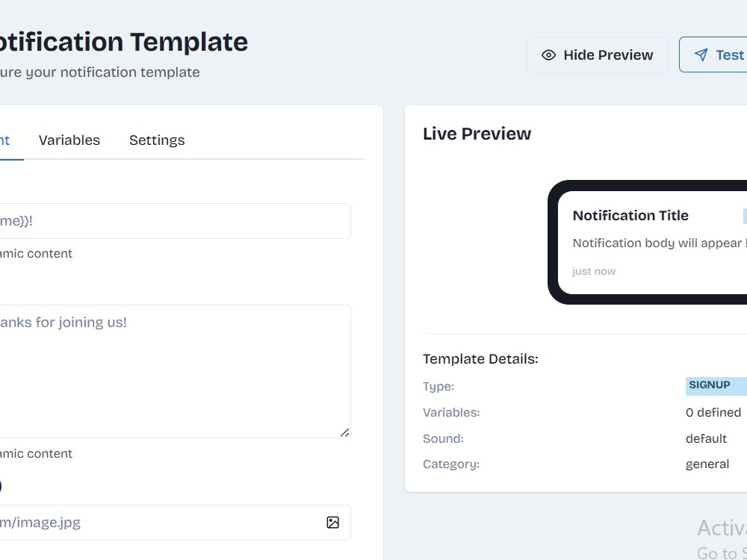Click the "Variables:" label in Template Details
The width and height of the screenshot is (747, 560).
pyautogui.click(x=451, y=412)
